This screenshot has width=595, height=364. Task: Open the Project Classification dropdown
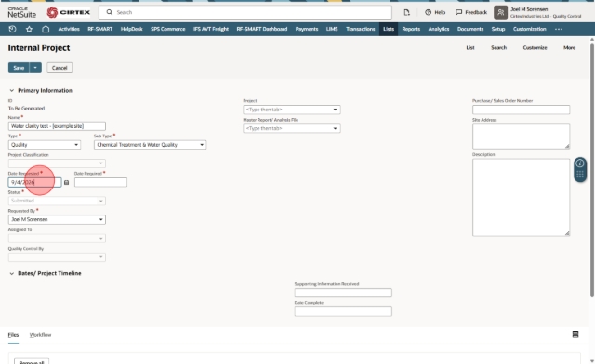click(x=57, y=163)
